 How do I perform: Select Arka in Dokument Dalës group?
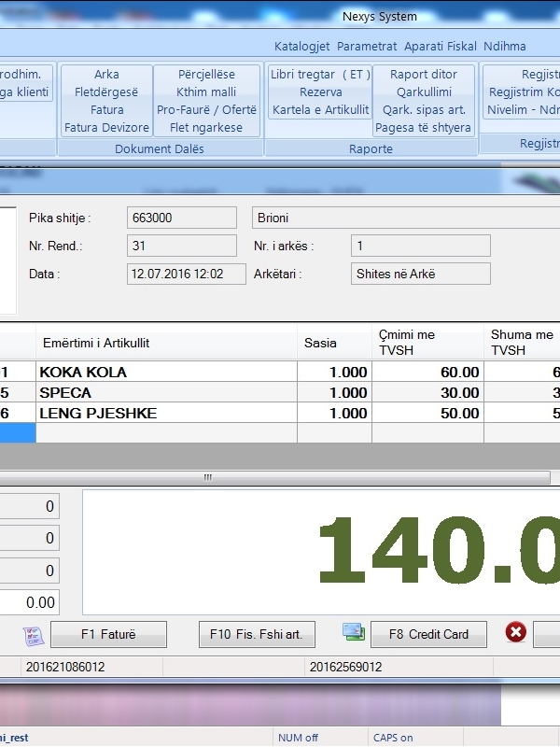point(106,75)
